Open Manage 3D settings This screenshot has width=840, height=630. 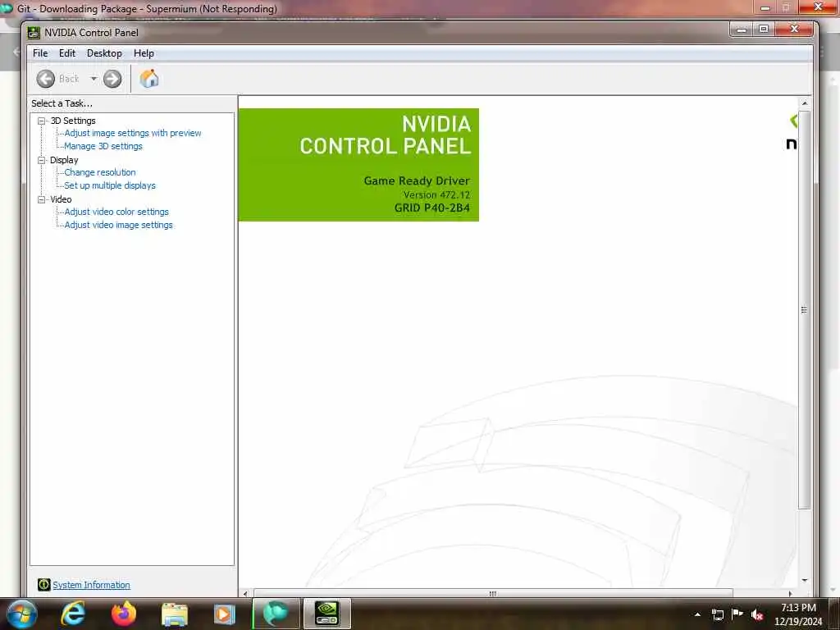[103, 146]
